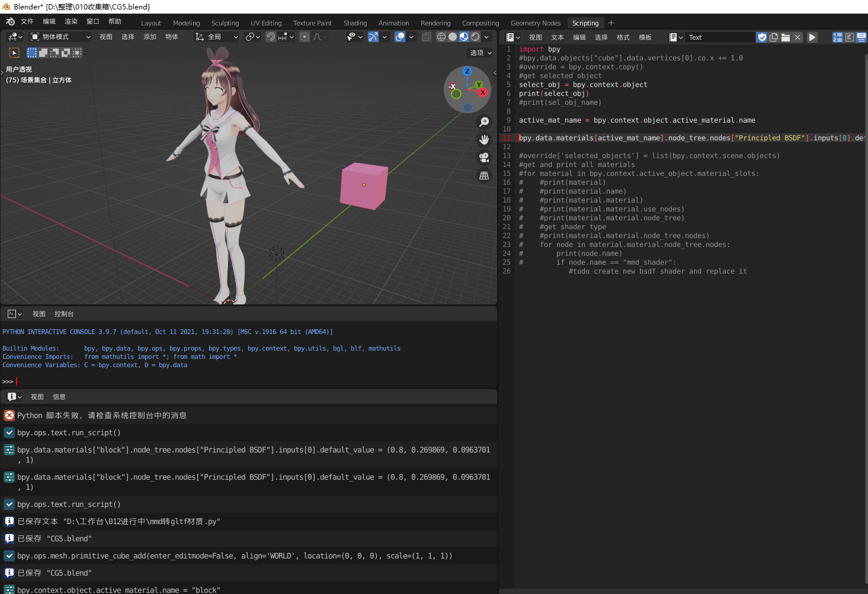Viewport: 868px width, 594px height.
Task: Open the 渲染 menu
Action: [71, 22]
